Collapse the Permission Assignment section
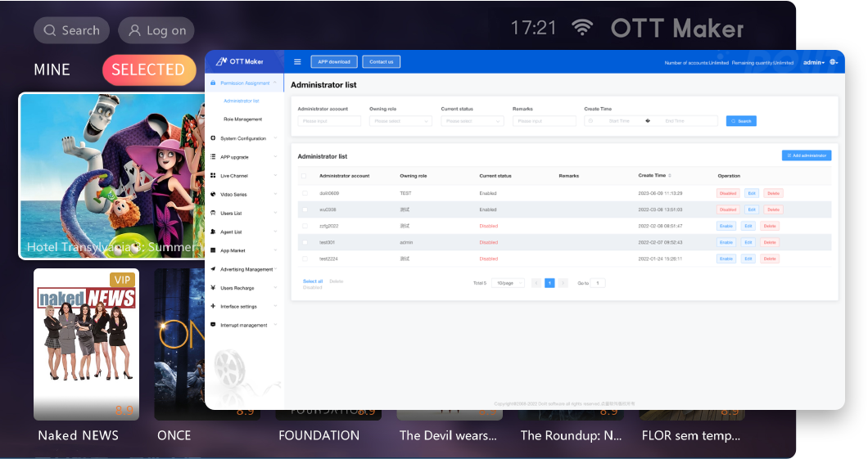Image resolution: width=868 pixels, height=459 pixels. 275,83
